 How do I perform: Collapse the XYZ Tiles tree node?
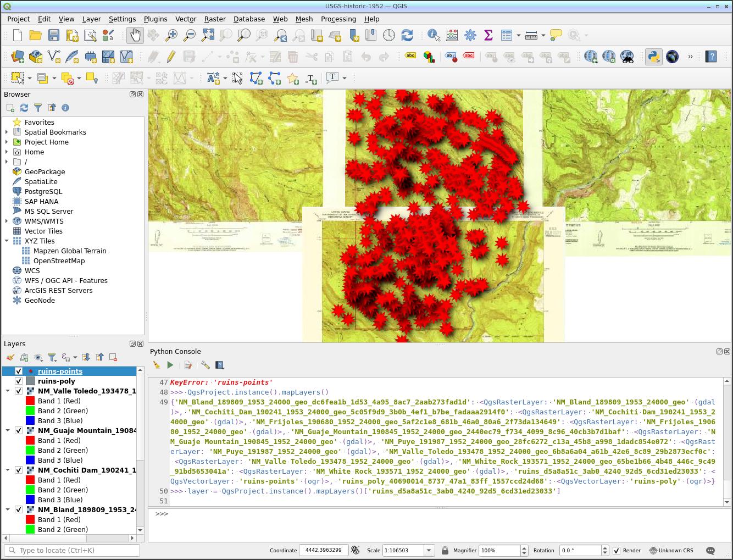(7, 241)
